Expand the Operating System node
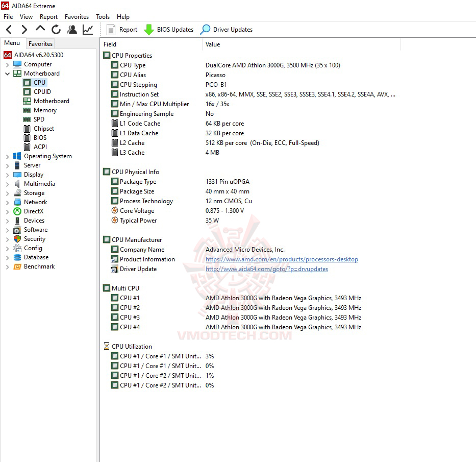 (7, 157)
